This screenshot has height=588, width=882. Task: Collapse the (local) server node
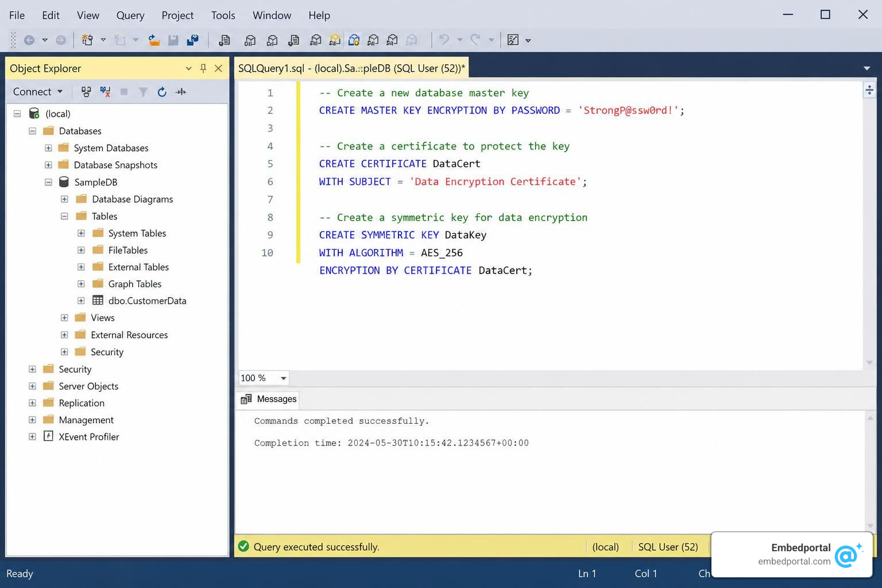pyautogui.click(x=17, y=114)
